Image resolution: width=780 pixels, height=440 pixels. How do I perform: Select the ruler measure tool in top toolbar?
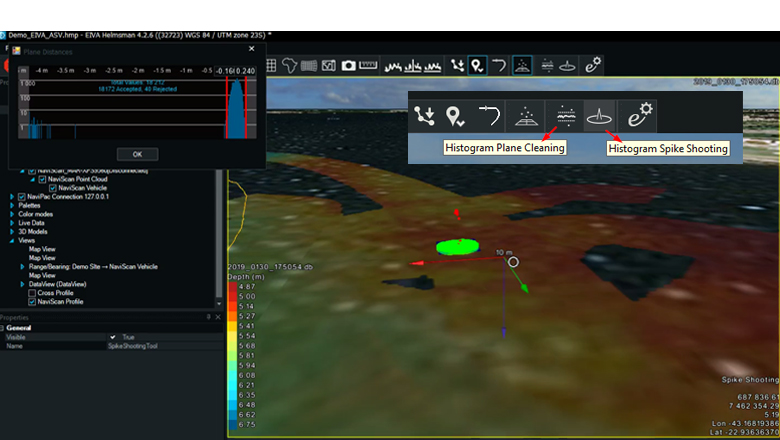point(368,65)
